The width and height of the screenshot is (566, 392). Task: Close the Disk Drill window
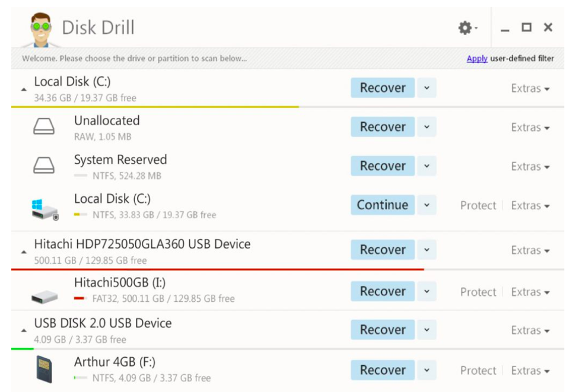pyautogui.click(x=548, y=27)
